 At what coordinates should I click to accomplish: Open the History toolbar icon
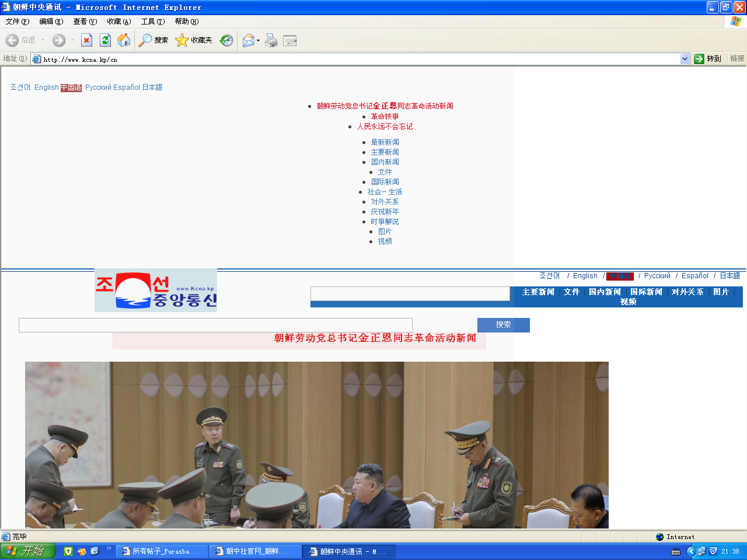pos(226,40)
